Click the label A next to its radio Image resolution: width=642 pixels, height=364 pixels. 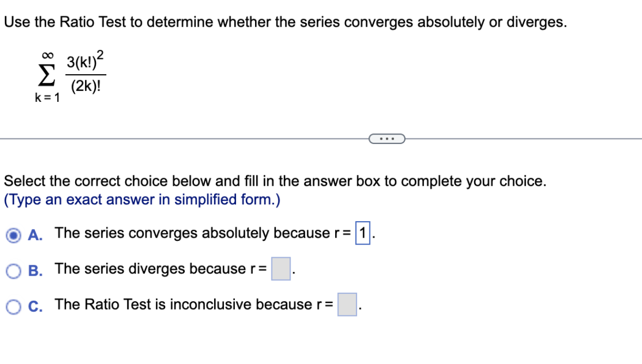[x=34, y=233]
